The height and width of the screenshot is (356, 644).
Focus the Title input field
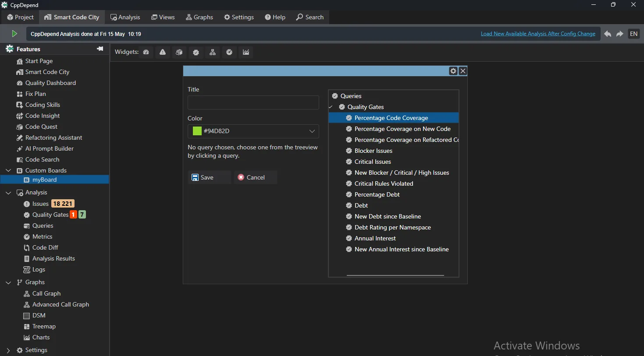253,102
